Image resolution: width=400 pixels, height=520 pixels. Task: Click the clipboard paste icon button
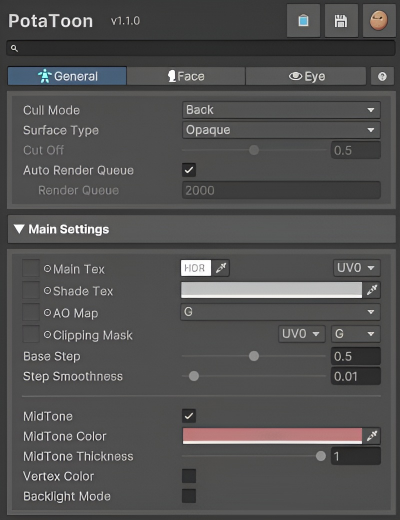303,21
